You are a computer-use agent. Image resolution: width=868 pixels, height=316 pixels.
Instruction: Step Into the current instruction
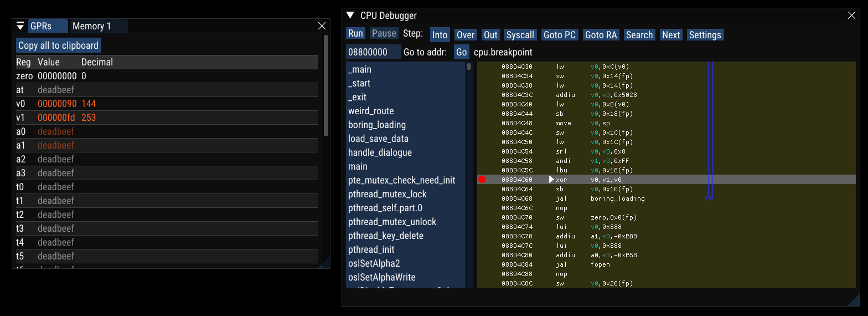tap(440, 35)
